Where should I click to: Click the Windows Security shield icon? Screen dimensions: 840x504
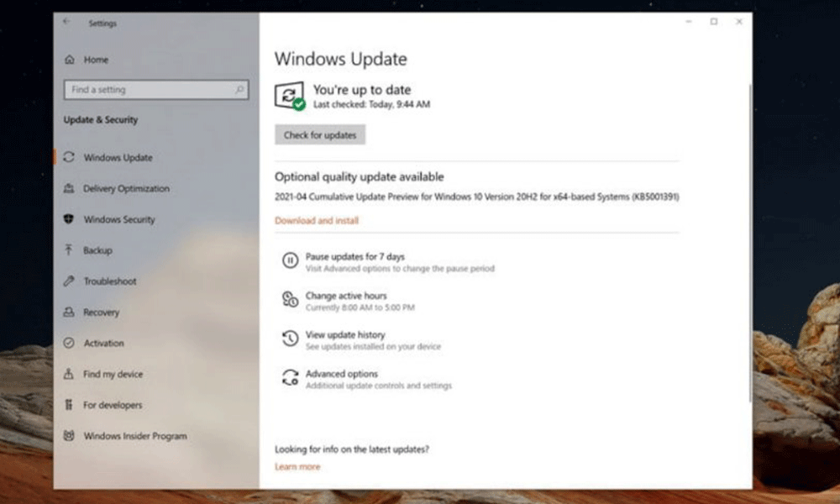click(69, 220)
